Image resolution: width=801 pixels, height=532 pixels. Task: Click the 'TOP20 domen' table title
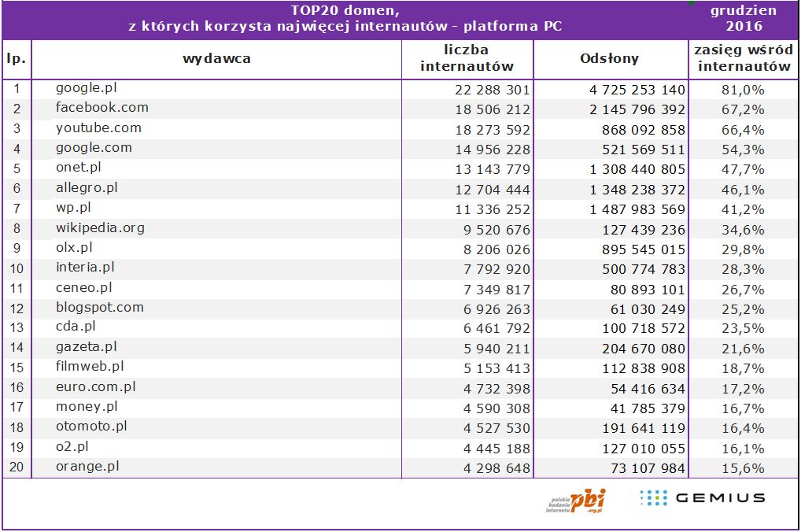tap(345, 10)
